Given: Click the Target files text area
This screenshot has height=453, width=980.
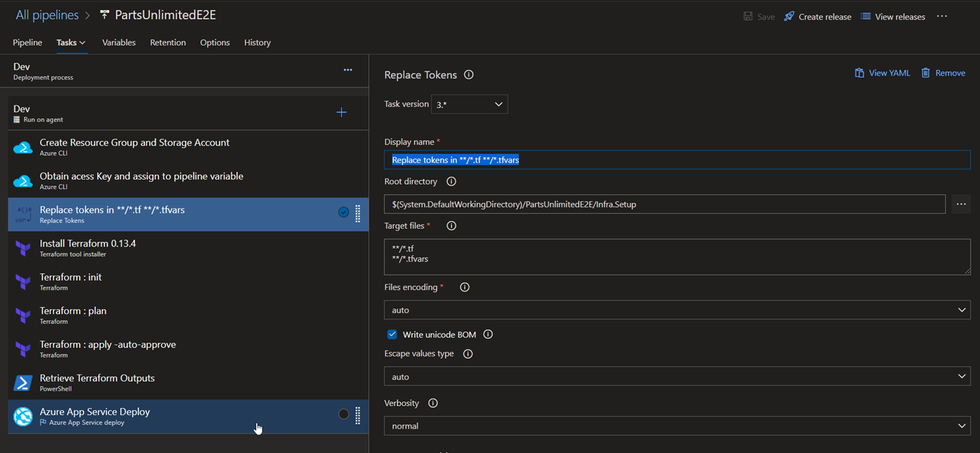Looking at the screenshot, I should (x=677, y=257).
